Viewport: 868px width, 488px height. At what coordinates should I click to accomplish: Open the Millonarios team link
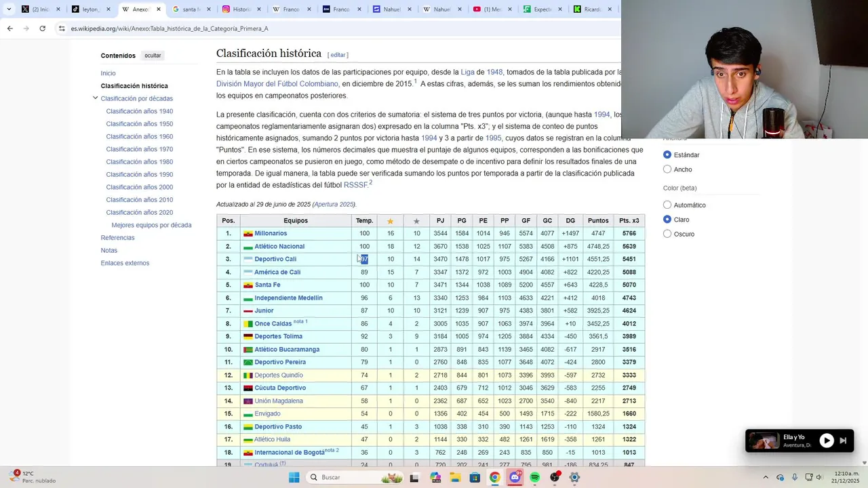[x=271, y=233]
